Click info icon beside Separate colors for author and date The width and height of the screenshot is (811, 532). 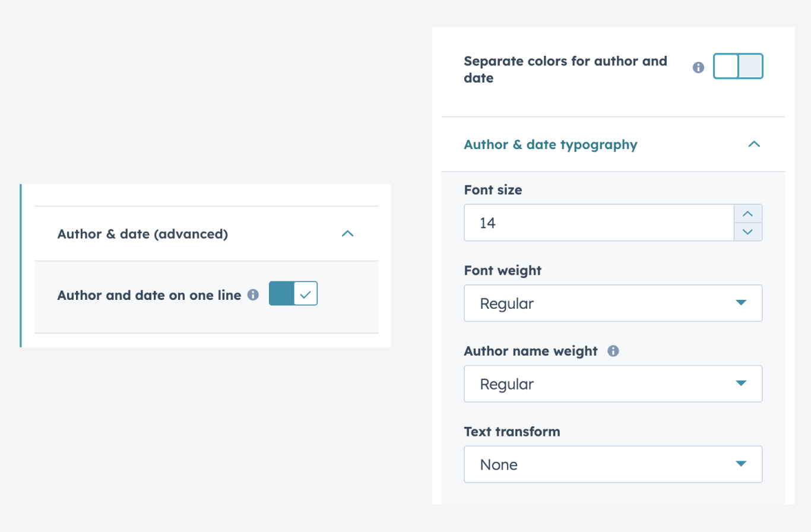pos(699,68)
